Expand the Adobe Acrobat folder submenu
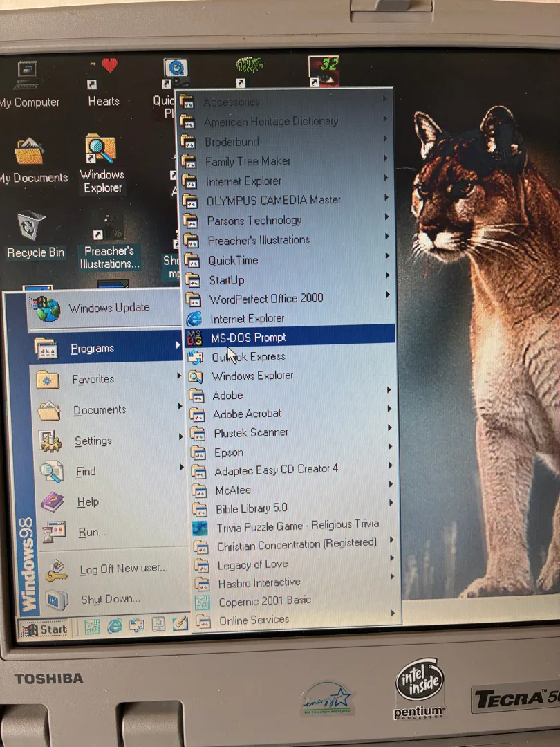Screen dimensions: 560x747 [247, 414]
